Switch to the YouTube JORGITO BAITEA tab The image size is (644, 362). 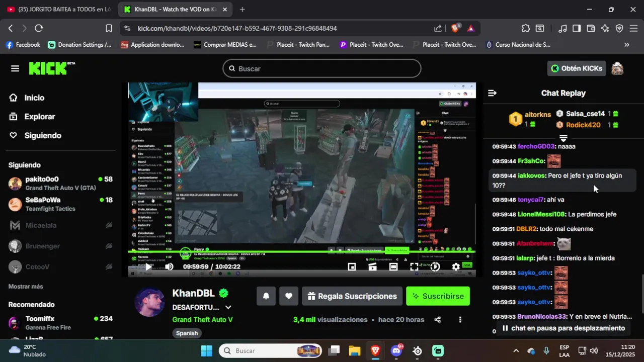59,10
